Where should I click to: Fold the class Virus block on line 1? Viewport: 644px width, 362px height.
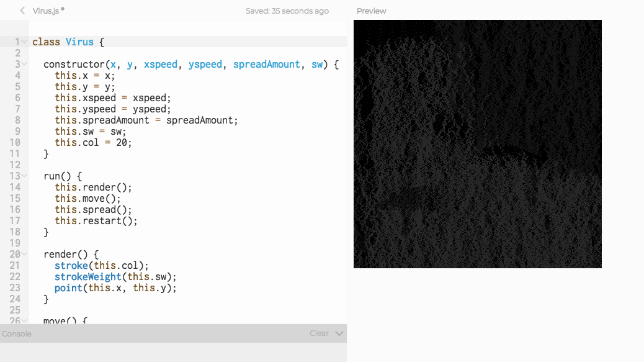pyautogui.click(x=24, y=42)
